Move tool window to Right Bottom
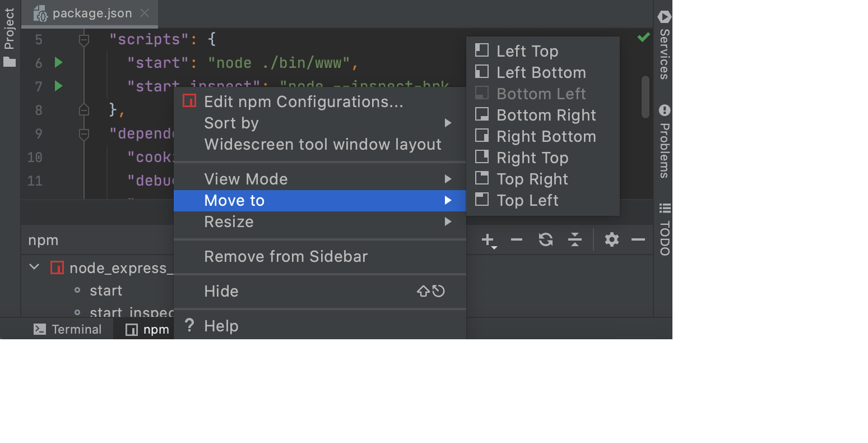The height and width of the screenshot is (443, 868). (543, 136)
